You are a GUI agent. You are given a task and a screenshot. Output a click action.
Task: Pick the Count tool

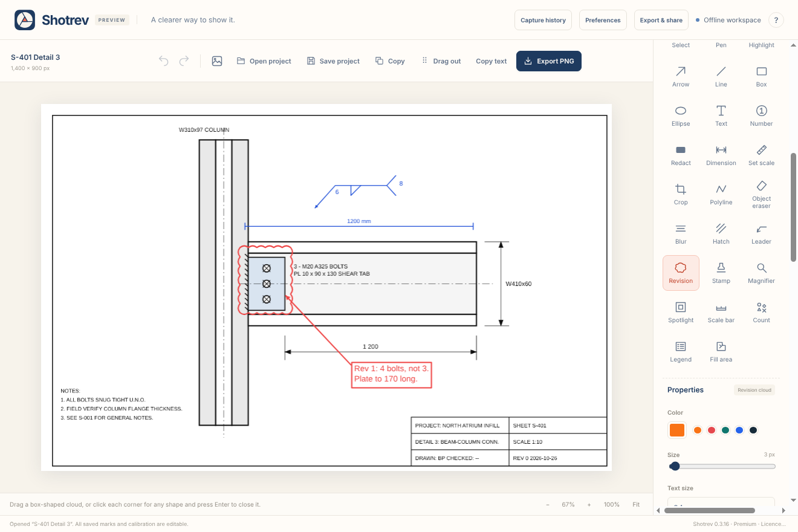pos(762,312)
